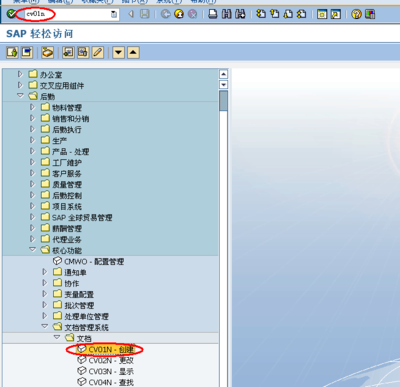Click the Create New Session icon
Image resolution: width=400 pixels, height=387 pixels.
pos(322,14)
